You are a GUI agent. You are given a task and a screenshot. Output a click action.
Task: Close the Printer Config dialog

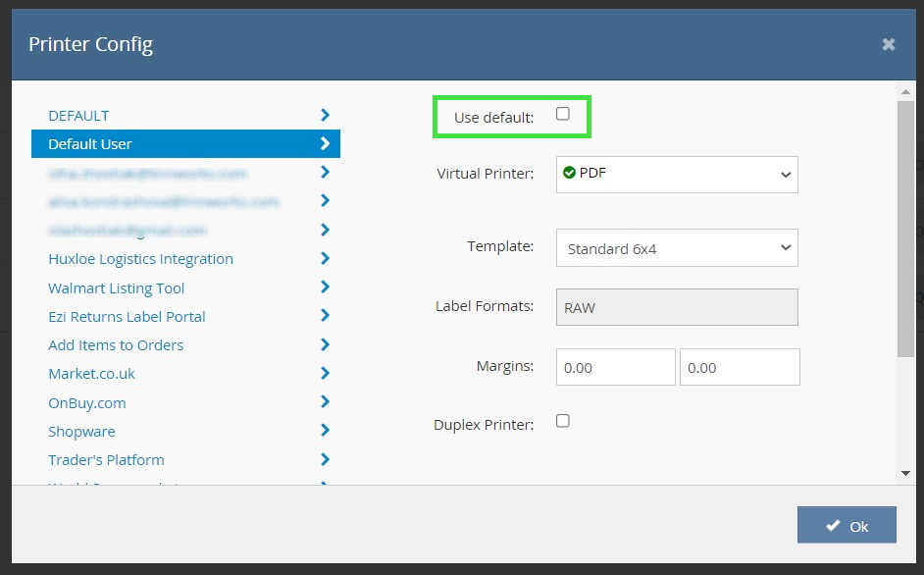pos(888,44)
